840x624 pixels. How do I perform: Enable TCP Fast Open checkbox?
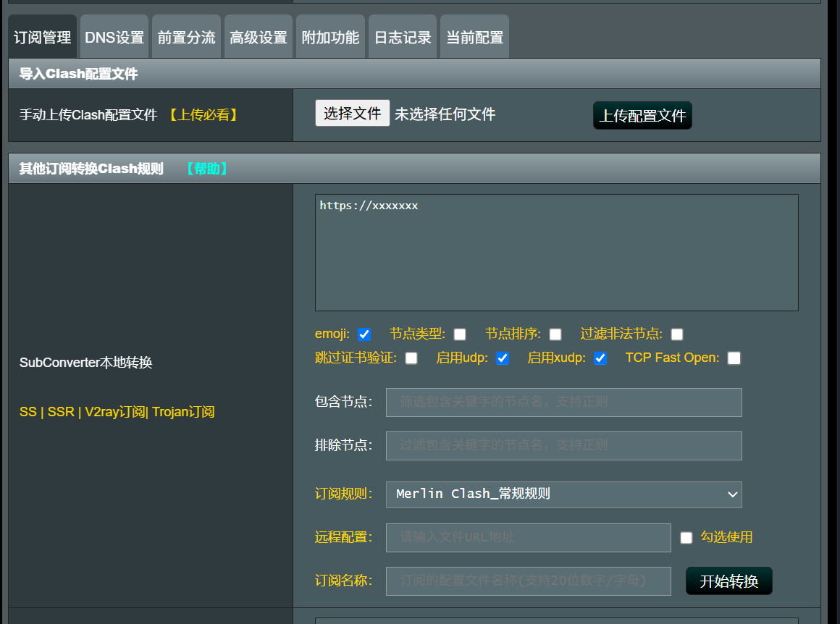coord(734,358)
